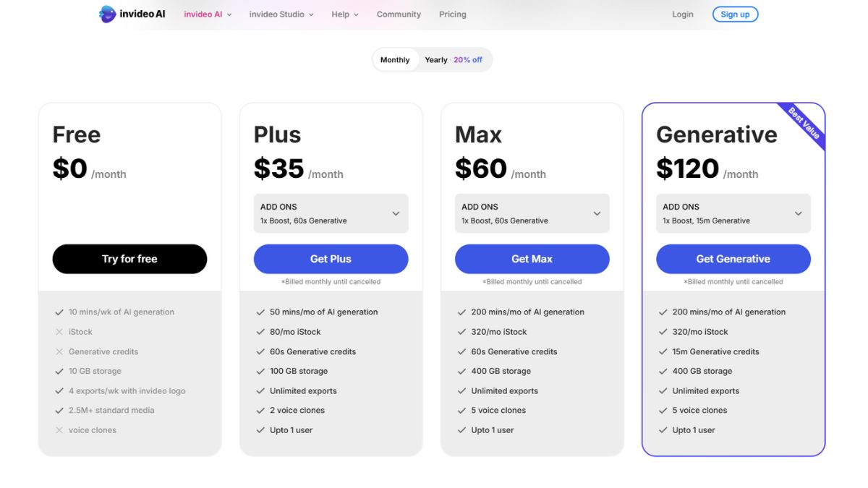Click the X icon next to iStock in Free plan
The width and height of the screenshot is (868, 488).
[59, 332]
